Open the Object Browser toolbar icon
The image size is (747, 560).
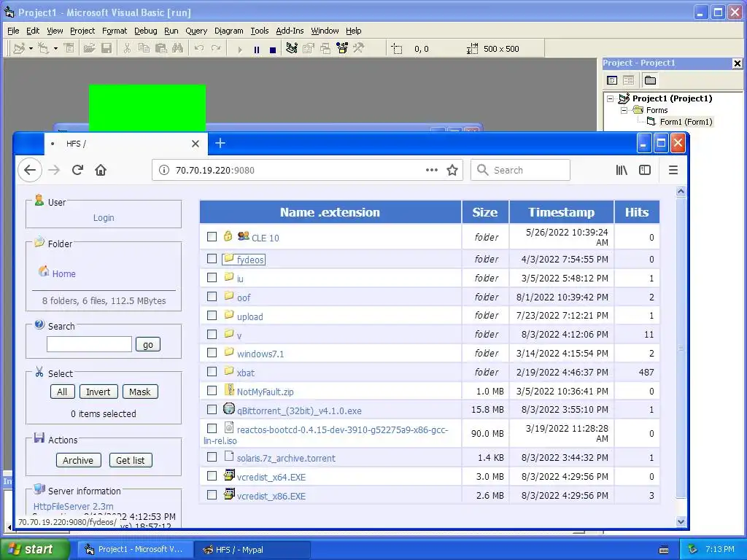pos(342,49)
